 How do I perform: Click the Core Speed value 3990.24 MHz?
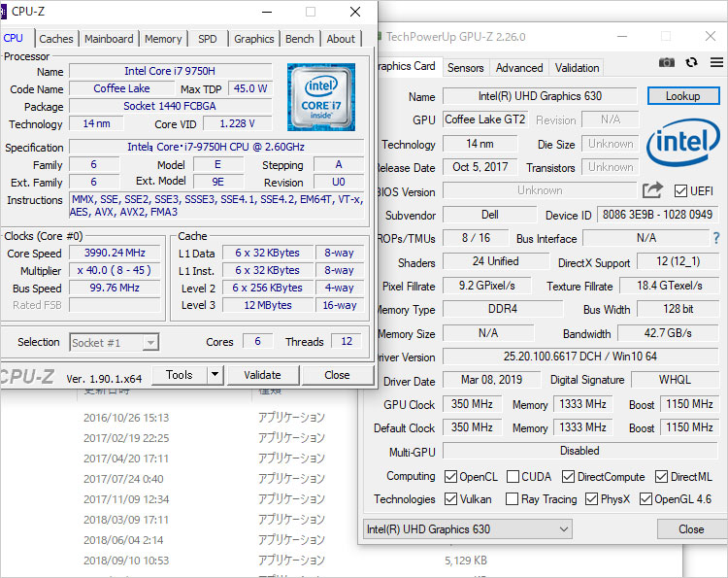[x=115, y=253]
